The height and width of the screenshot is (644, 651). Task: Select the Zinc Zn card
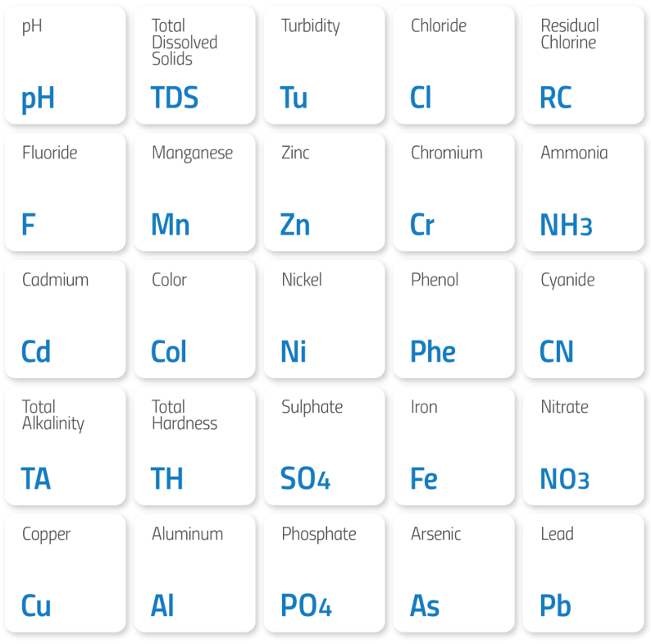325,192
